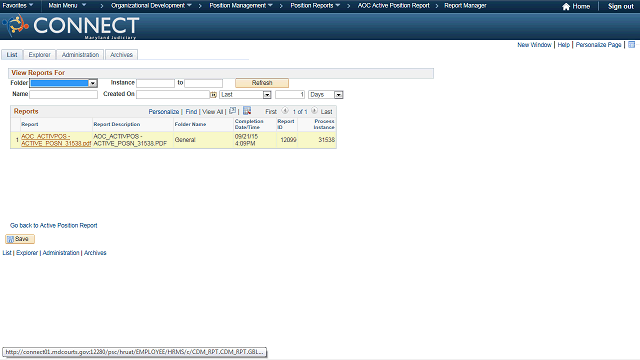Open the Created On calendar picker
Image resolution: width=640 pixels, height=360 pixels.
pos(213,95)
